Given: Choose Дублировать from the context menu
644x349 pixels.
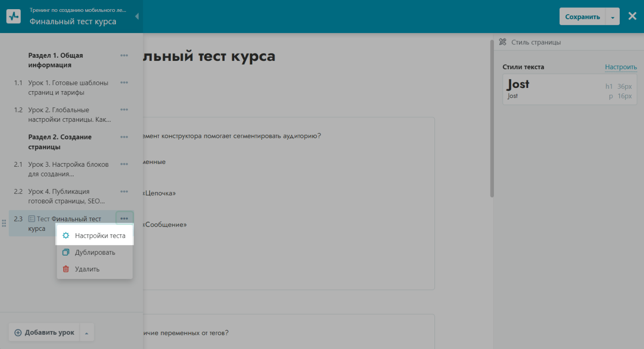Looking at the screenshot, I should coord(94,252).
